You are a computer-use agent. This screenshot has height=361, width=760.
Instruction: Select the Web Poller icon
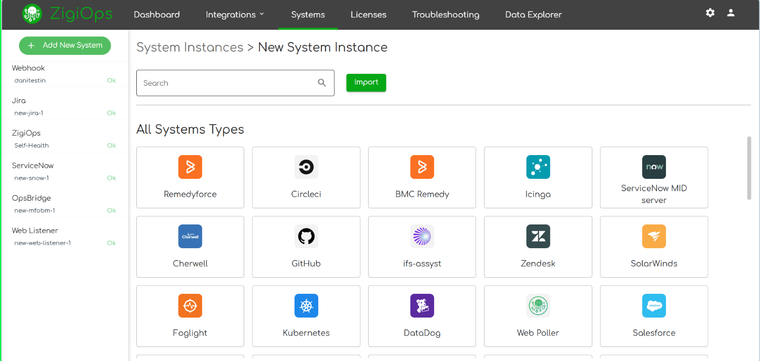pos(538,306)
